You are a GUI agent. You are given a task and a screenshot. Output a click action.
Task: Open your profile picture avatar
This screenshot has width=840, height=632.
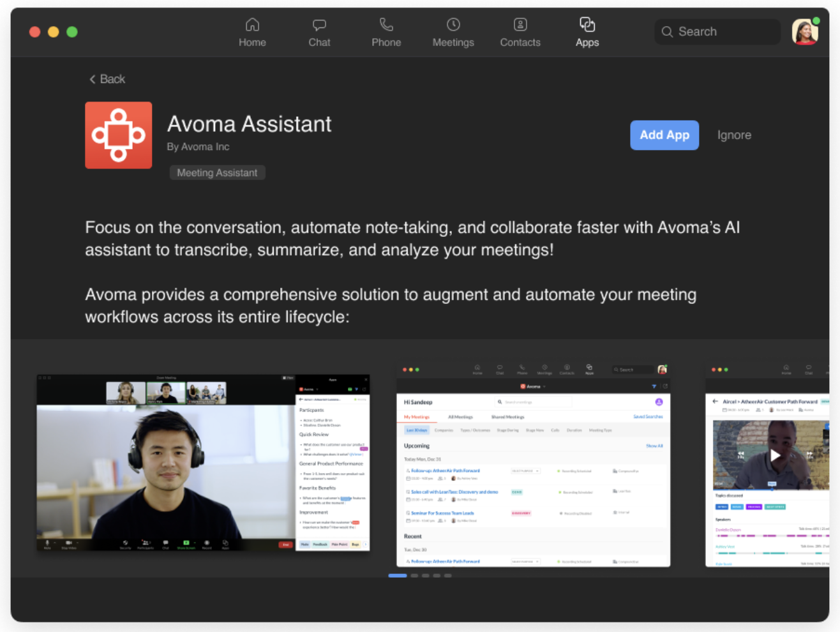pyautogui.click(x=804, y=31)
